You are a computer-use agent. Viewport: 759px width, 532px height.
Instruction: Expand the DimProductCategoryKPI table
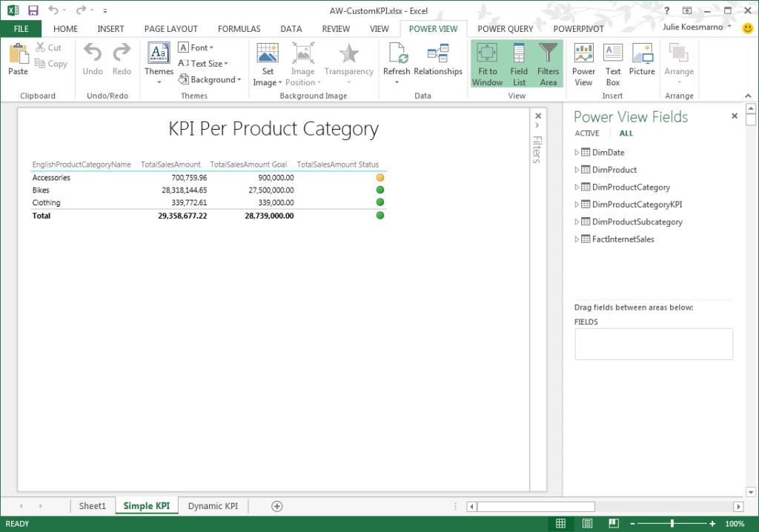tap(577, 205)
